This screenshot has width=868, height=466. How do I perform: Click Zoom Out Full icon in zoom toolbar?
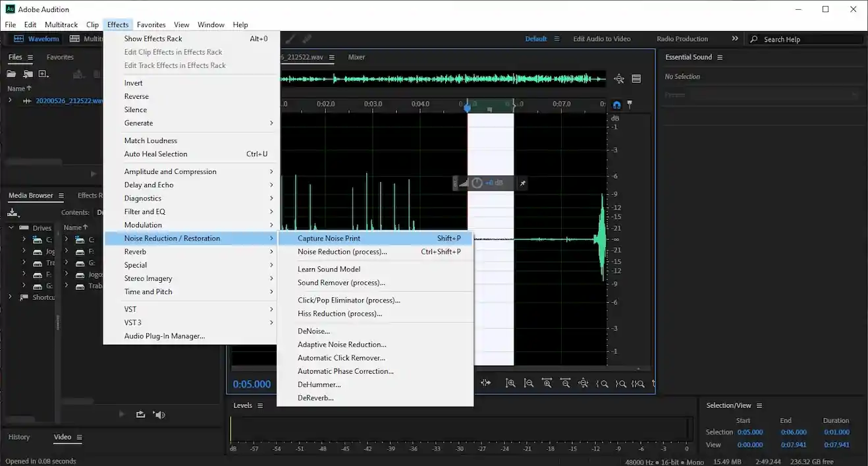583,383
